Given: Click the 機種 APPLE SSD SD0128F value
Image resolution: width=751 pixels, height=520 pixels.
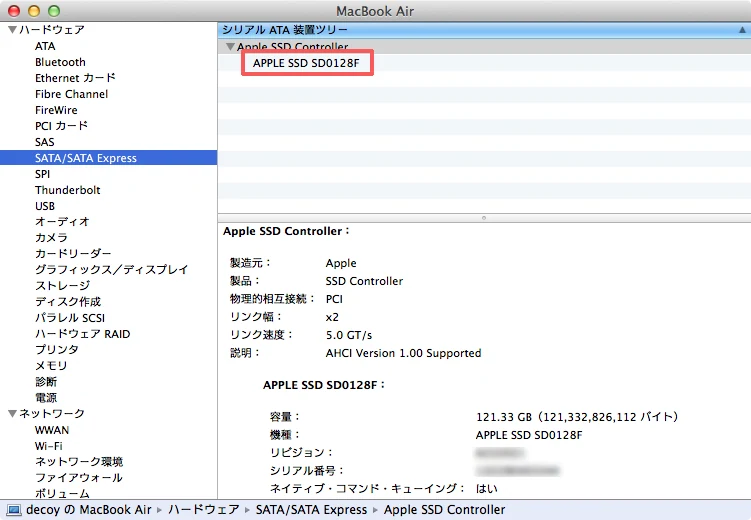Looking at the screenshot, I should click(529, 435).
